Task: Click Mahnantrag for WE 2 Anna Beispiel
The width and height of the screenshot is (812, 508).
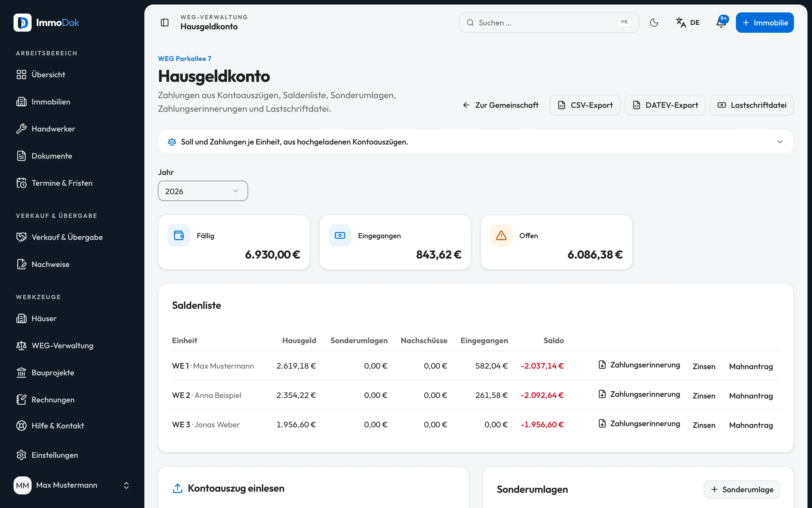Action: (x=751, y=396)
